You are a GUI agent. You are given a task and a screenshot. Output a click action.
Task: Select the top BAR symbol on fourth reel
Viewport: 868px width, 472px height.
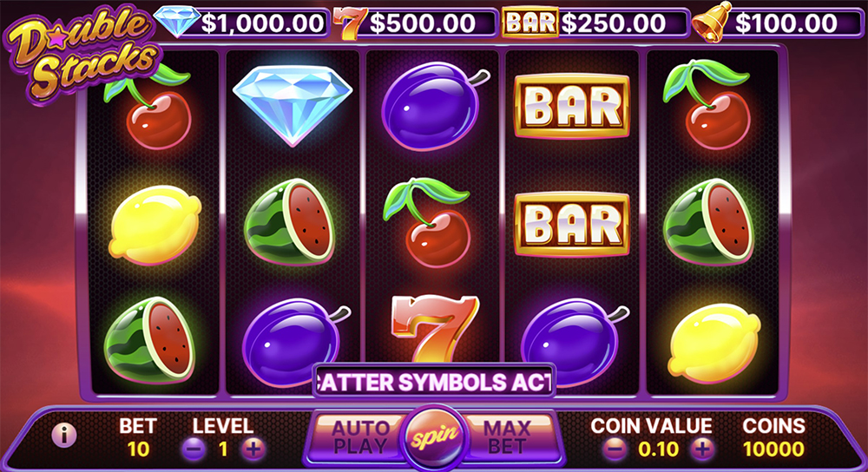pos(572,106)
